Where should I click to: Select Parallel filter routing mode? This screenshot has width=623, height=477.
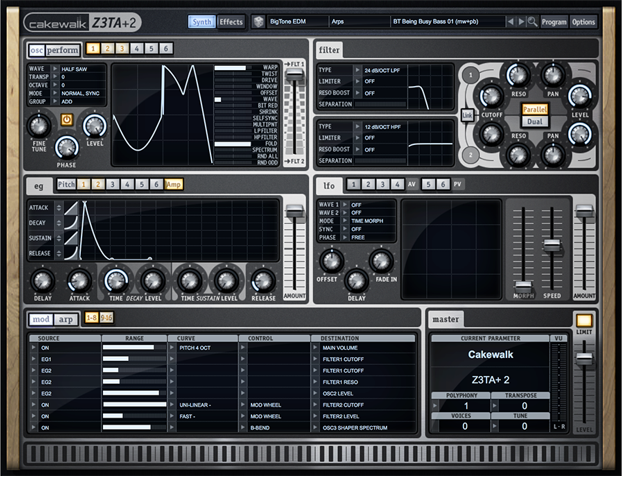[535, 109]
